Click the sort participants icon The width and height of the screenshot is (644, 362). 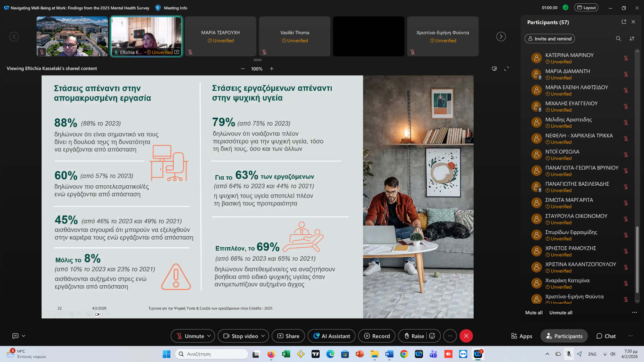pos(632,39)
